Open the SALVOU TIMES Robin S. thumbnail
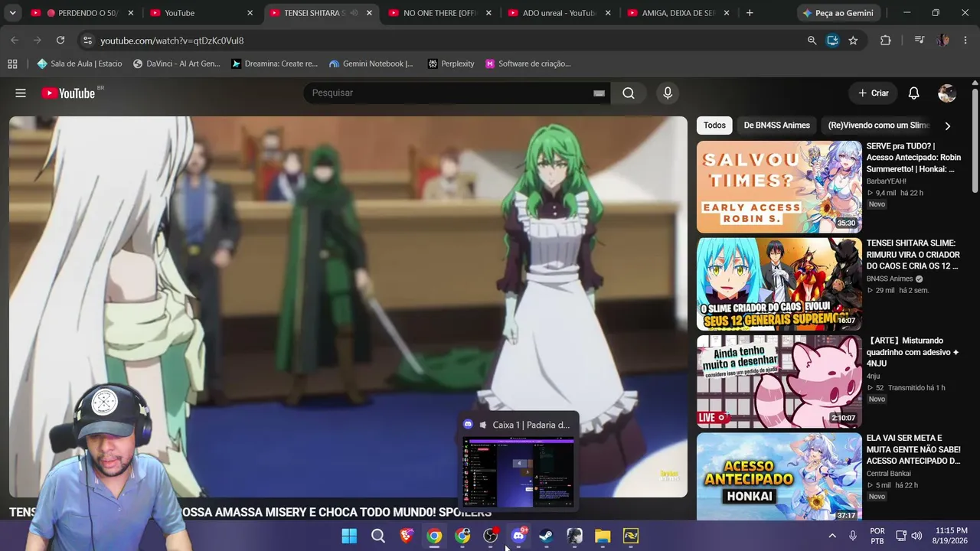Screen dimensions: 980x551 pos(779,187)
